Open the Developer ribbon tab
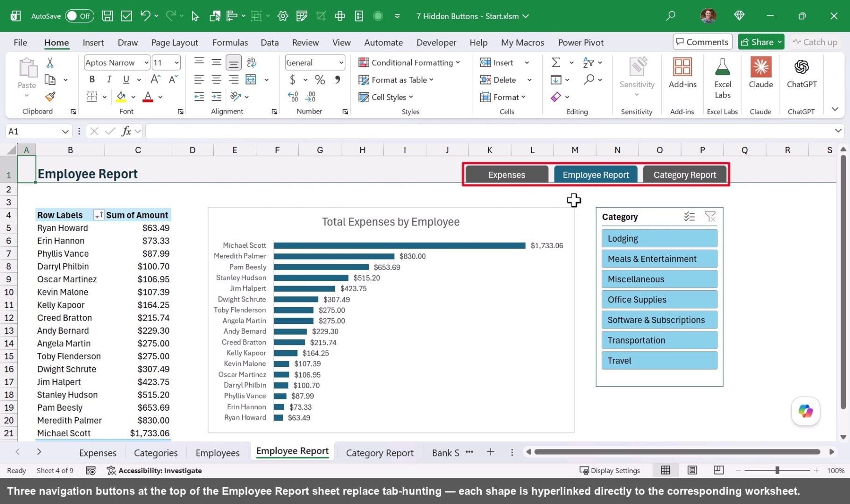 pos(436,42)
